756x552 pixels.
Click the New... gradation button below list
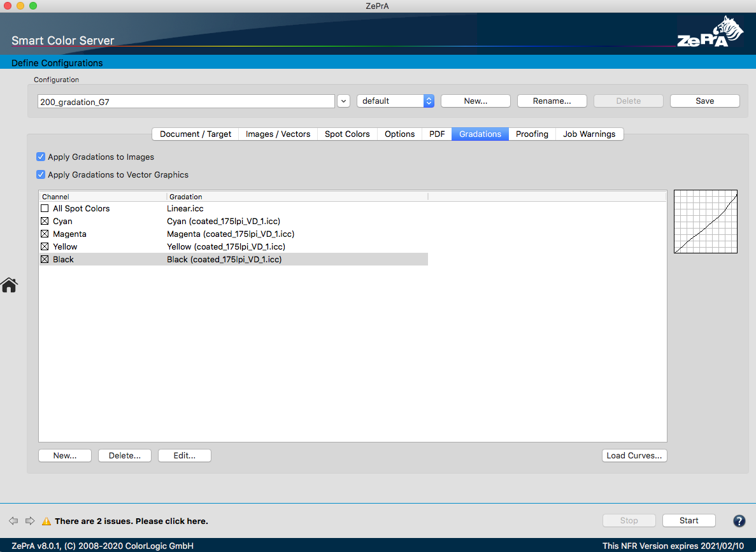click(65, 456)
